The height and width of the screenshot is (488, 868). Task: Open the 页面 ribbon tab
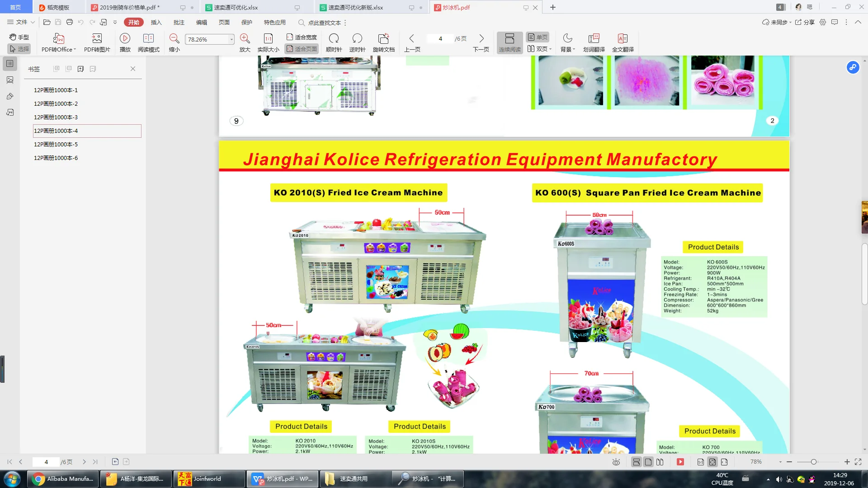click(224, 22)
